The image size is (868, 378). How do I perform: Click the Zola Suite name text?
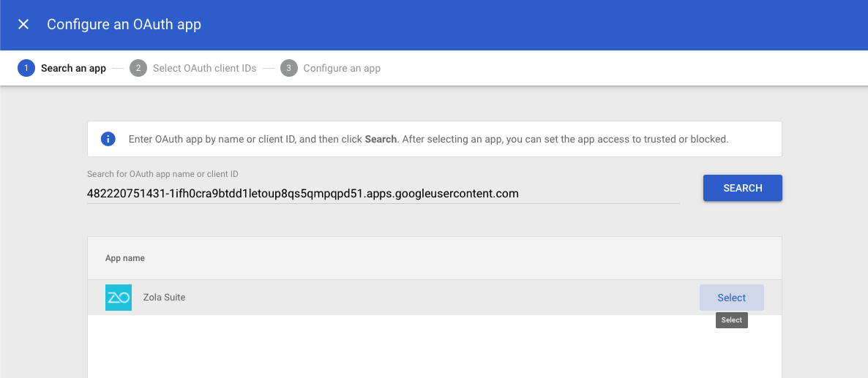tap(164, 298)
